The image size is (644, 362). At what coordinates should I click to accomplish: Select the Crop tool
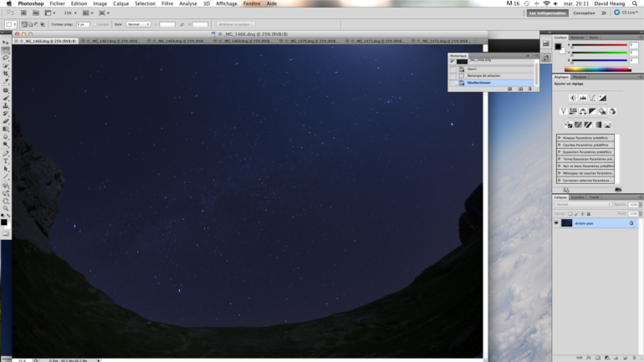[x=6, y=74]
